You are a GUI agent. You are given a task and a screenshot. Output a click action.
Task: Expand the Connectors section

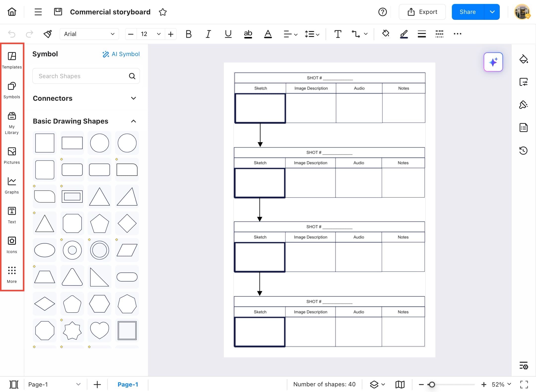134,98
